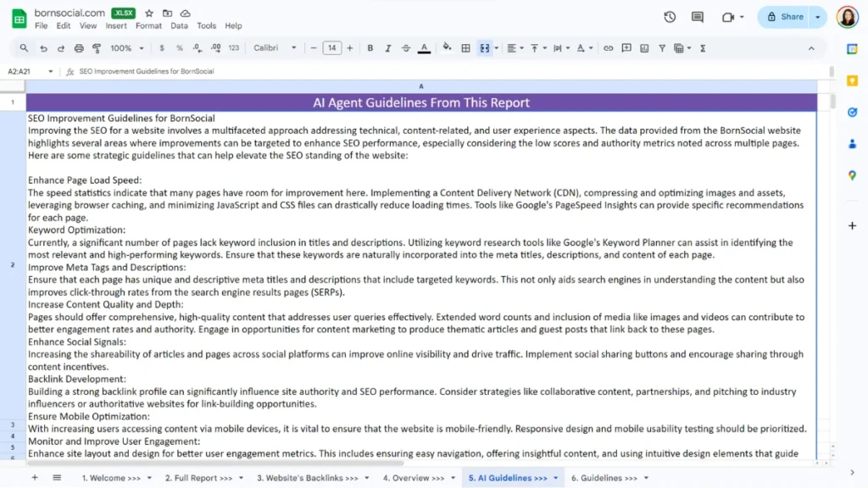Click the add new sheet plus button
Viewport: 868px width, 488px height.
tap(35, 478)
